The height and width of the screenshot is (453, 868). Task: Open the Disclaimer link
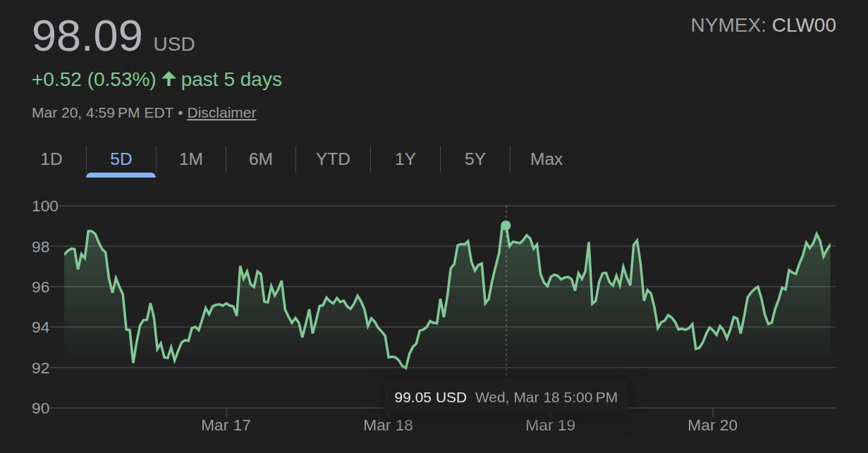point(221,113)
